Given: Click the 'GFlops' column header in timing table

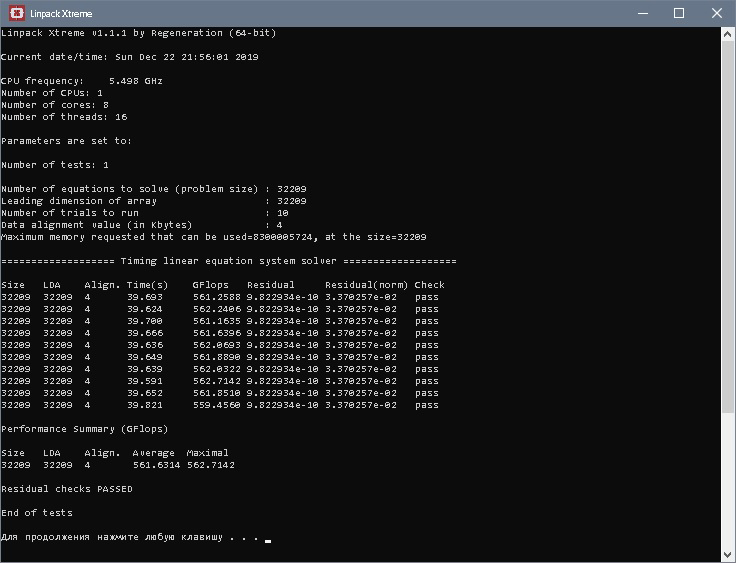Looking at the screenshot, I should coord(211,285).
